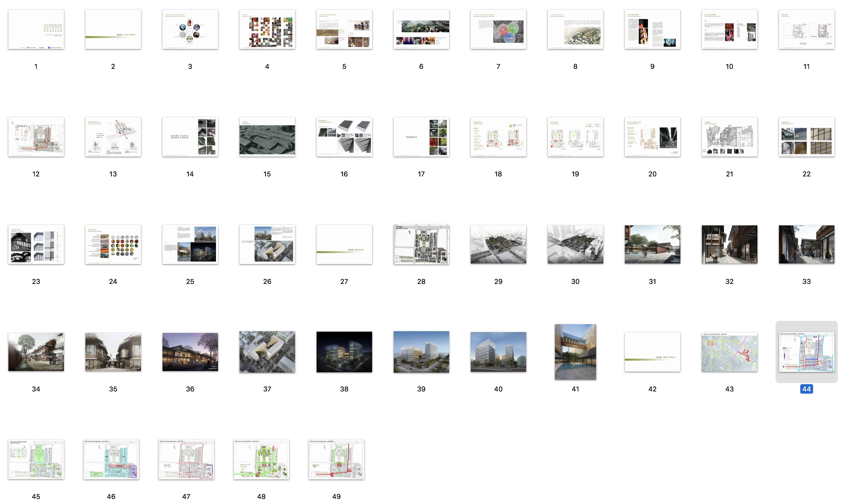Click the page number label 49
849x504 pixels.
point(337,496)
